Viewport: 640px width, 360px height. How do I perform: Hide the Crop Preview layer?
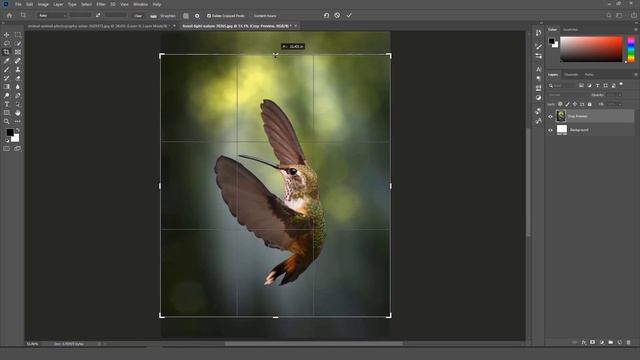(550, 116)
